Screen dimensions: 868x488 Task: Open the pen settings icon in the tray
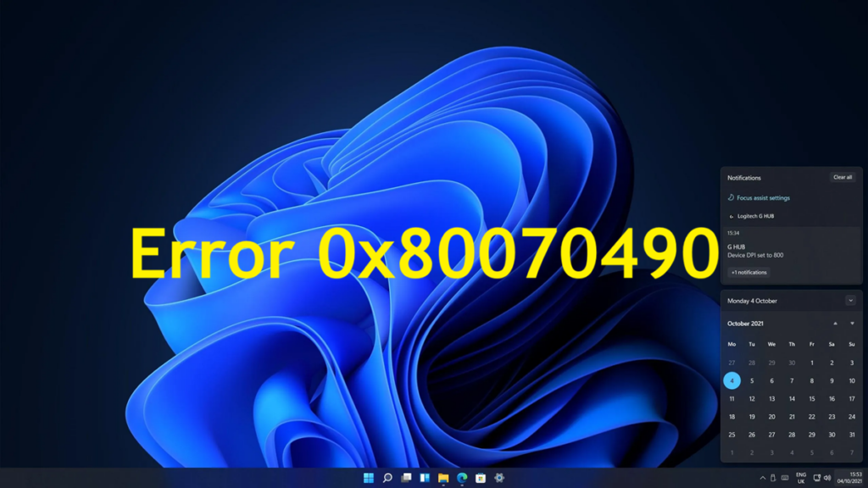point(773,478)
